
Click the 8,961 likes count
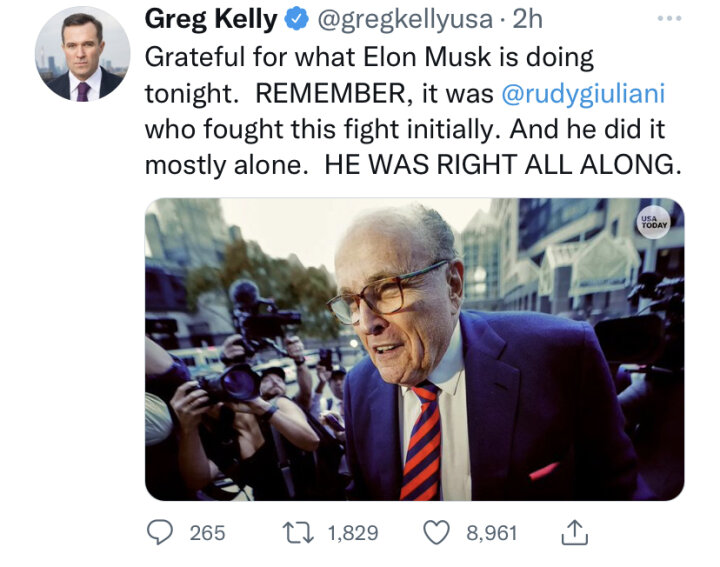492,533
